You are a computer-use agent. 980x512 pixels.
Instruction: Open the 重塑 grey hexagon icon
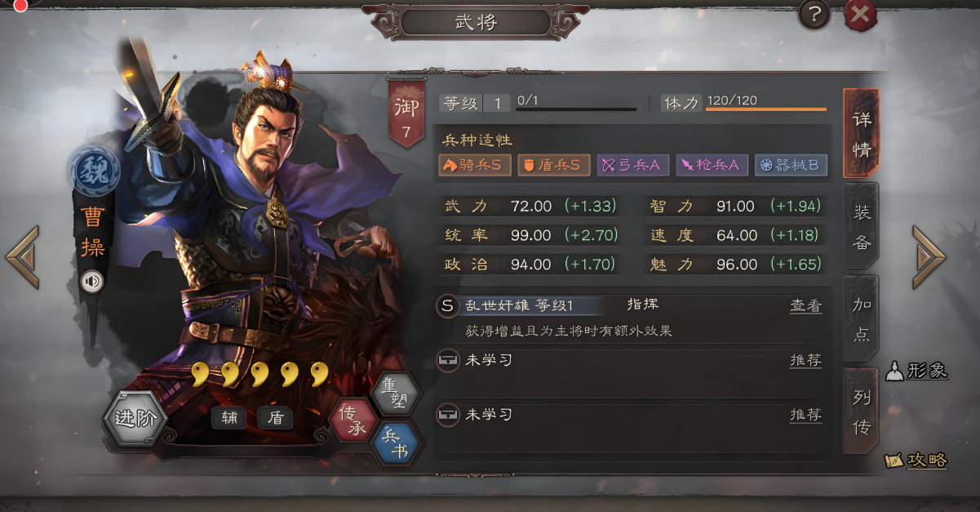pos(395,392)
